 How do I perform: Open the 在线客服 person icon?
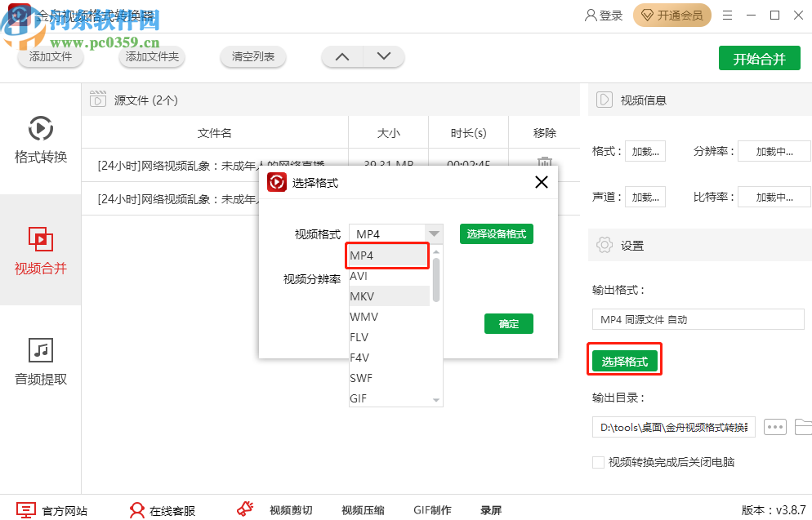pyautogui.click(x=136, y=510)
